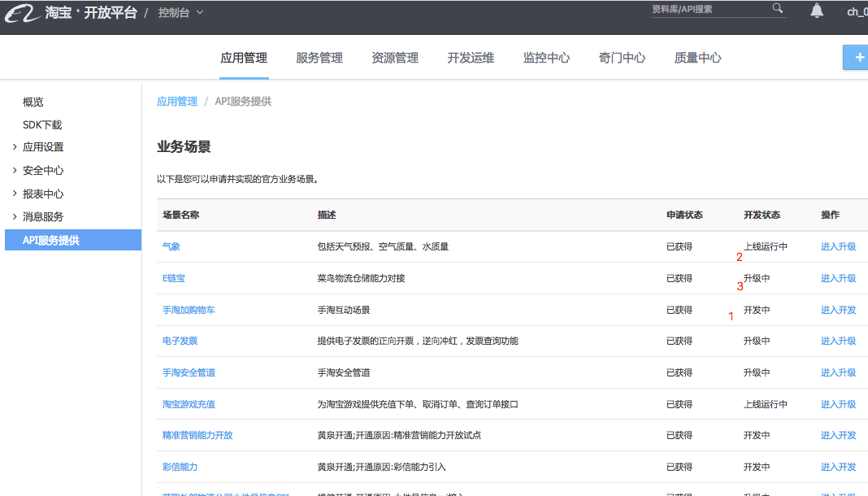The image size is (868, 496).
Task: Switch to the 服务管理 tab
Action: [319, 58]
